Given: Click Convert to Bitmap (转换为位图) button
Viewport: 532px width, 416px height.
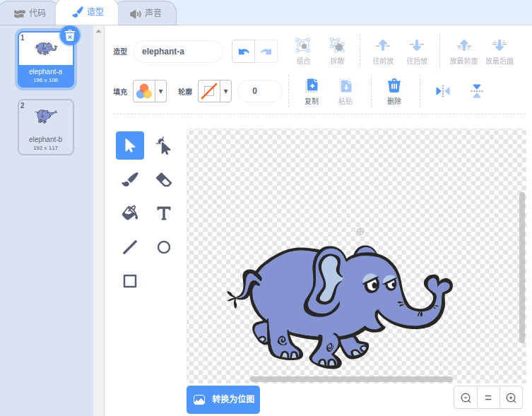Looking at the screenshot, I should pyautogui.click(x=223, y=399).
